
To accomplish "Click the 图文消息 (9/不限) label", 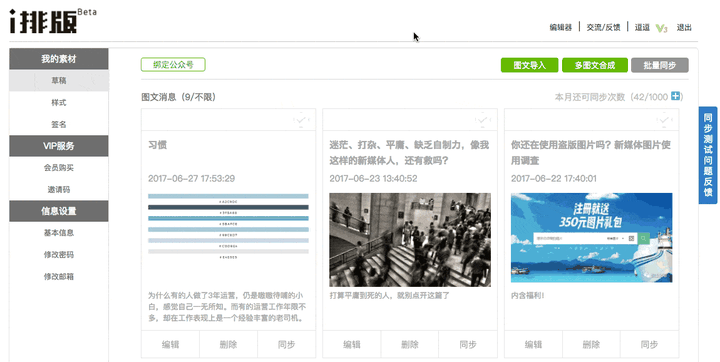I will [x=179, y=97].
